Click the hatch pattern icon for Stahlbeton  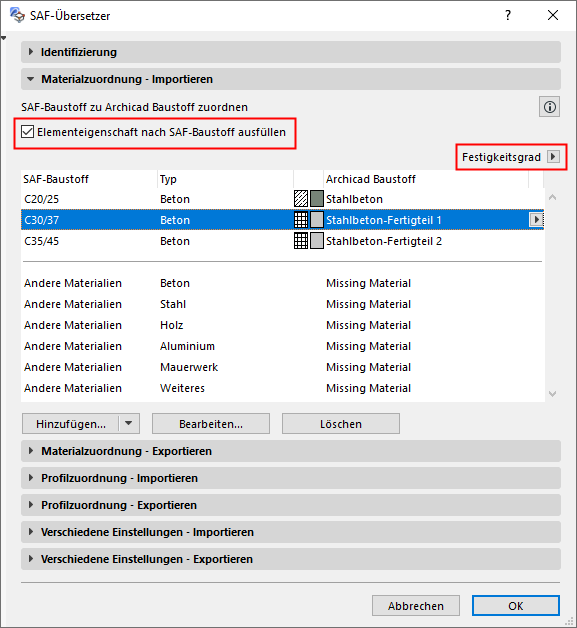pyautogui.click(x=301, y=199)
